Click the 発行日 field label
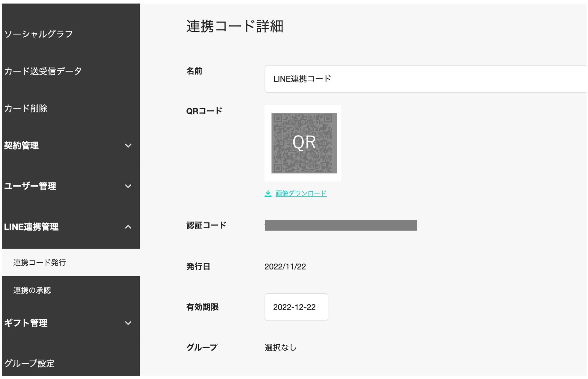 coord(198,267)
